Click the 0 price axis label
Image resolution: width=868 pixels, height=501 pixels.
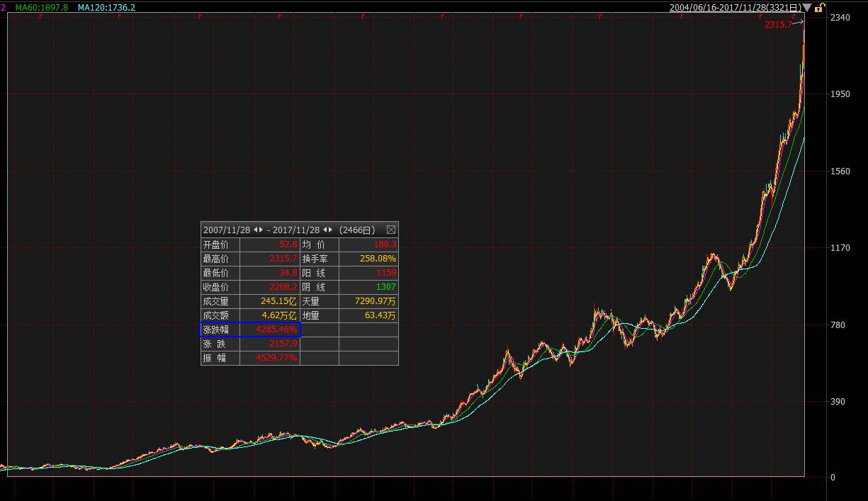[x=833, y=478]
